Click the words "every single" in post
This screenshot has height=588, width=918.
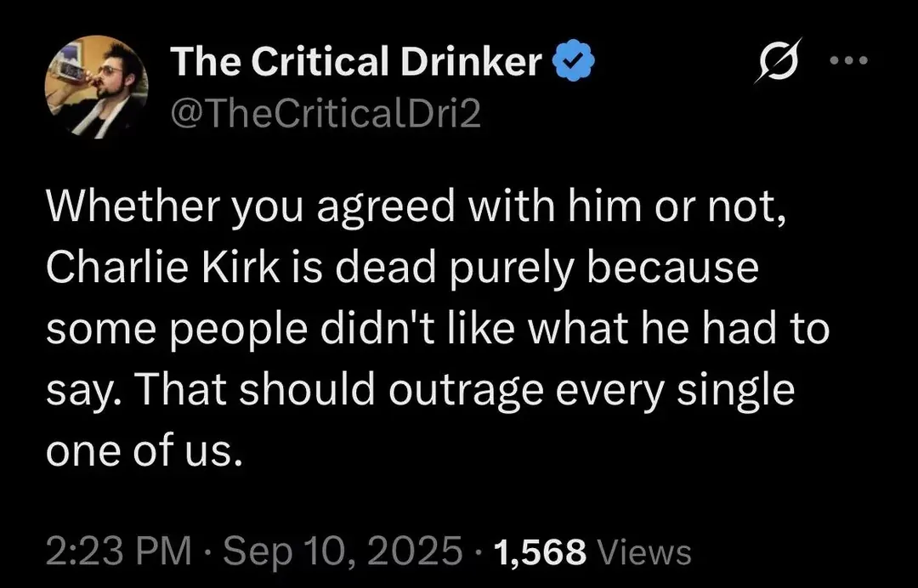(674, 391)
